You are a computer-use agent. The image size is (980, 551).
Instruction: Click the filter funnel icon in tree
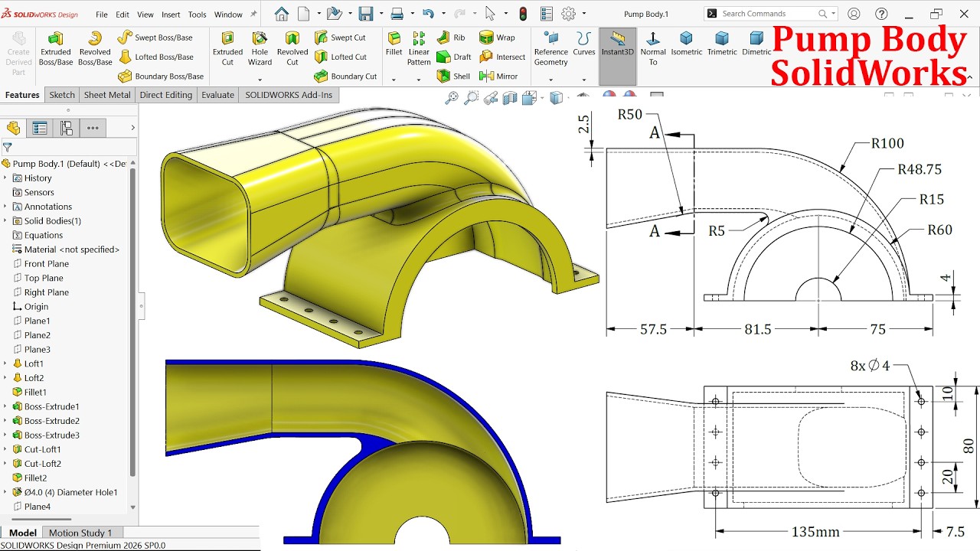[8, 147]
